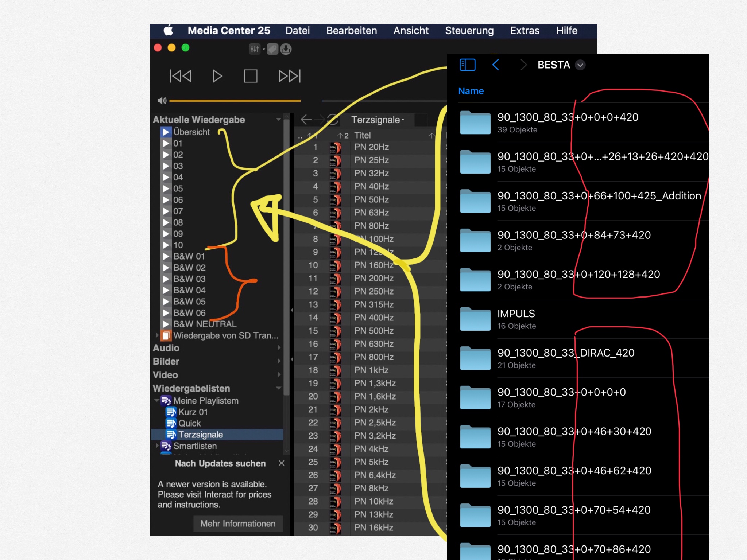Viewport: 747px width, 560px height.
Task: Click the previous track button
Action: point(180,76)
